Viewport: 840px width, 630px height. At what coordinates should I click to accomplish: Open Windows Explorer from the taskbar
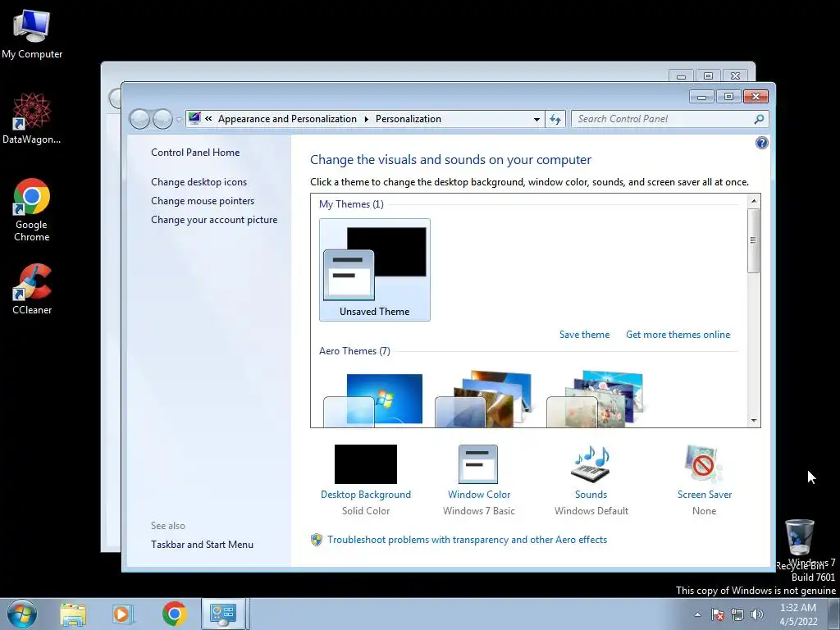point(73,614)
